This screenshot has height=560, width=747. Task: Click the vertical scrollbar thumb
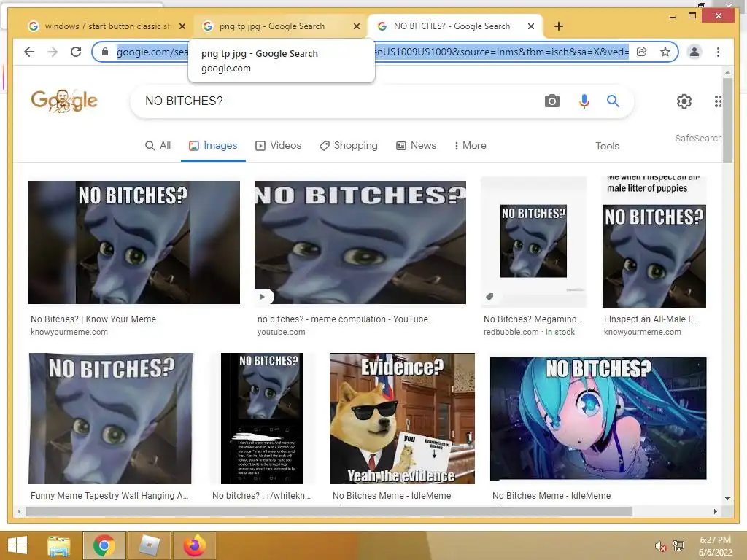tap(727, 120)
